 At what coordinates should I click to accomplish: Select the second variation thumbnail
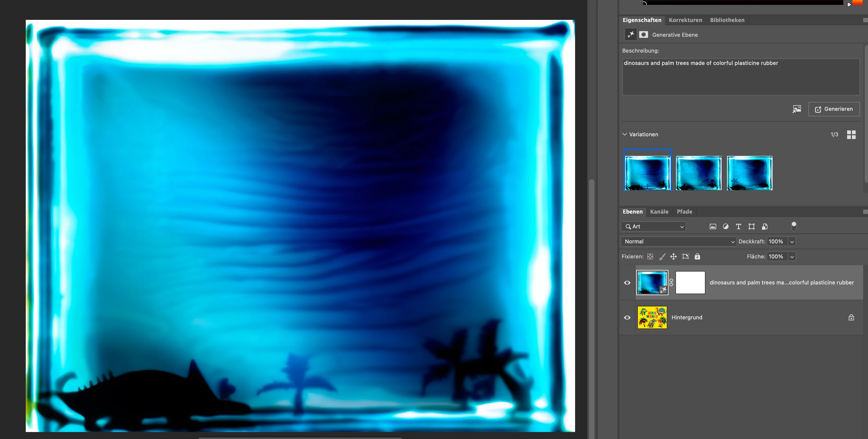tap(698, 173)
